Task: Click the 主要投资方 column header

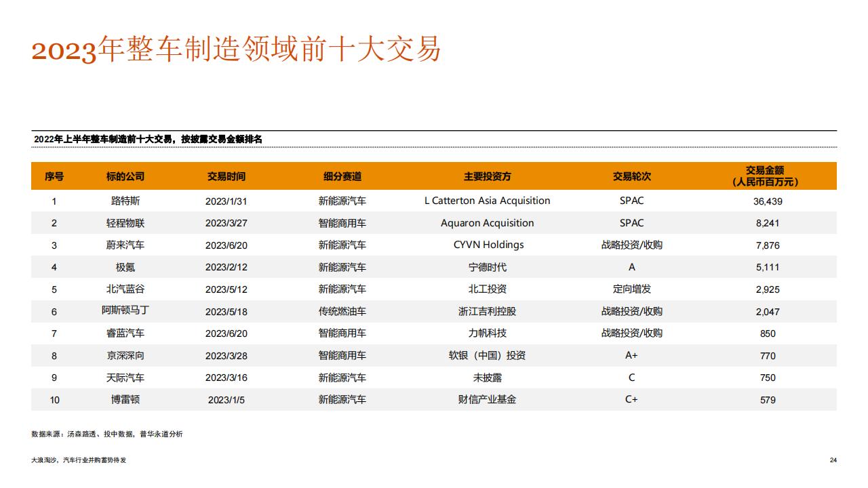Action: tap(488, 176)
